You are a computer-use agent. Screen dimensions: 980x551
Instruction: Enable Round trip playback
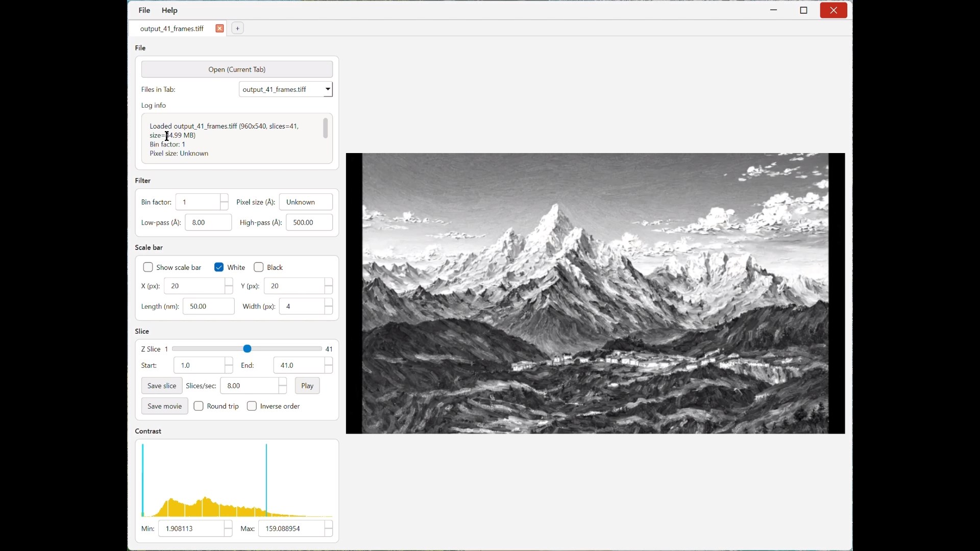(199, 407)
